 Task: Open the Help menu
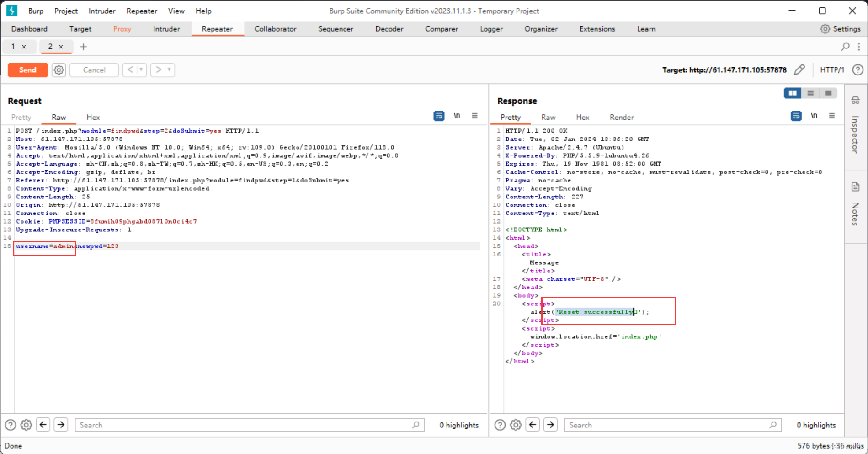click(x=203, y=11)
